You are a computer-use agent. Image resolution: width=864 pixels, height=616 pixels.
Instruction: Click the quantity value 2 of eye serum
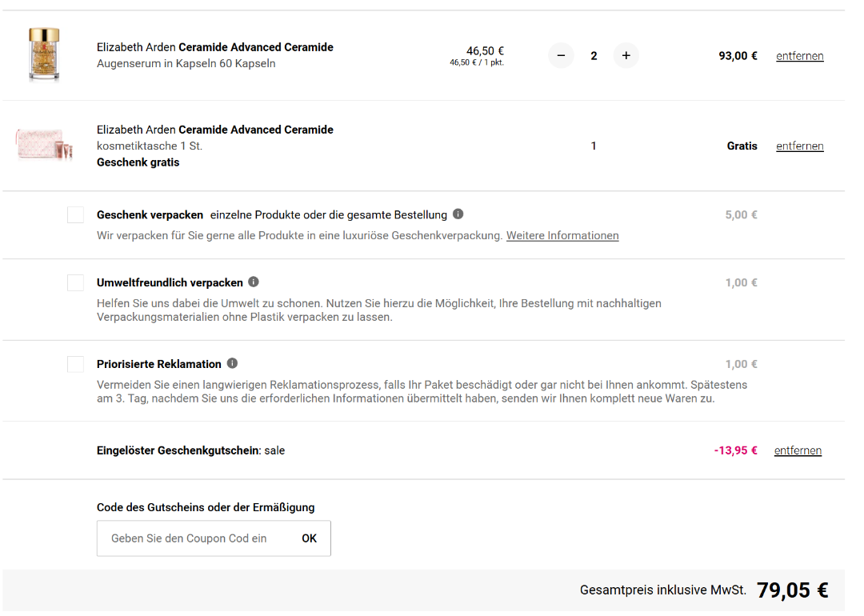coord(594,56)
